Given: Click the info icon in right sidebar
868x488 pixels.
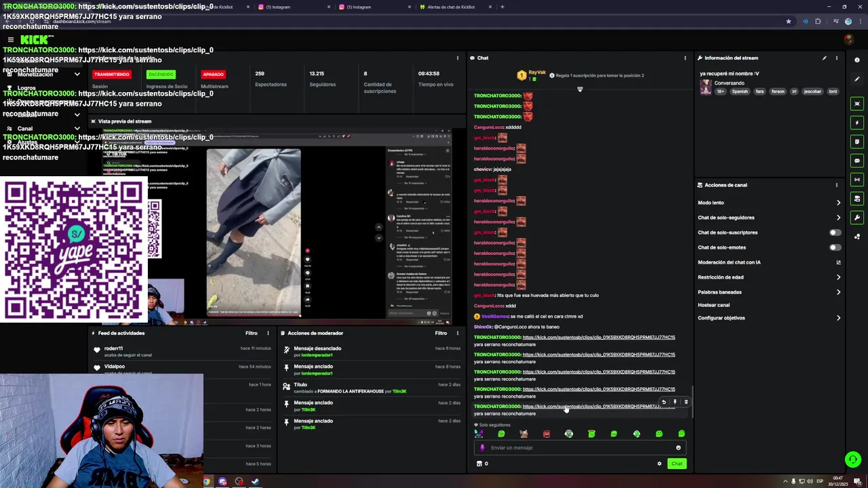Looking at the screenshot, I should click(x=857, y=60).
